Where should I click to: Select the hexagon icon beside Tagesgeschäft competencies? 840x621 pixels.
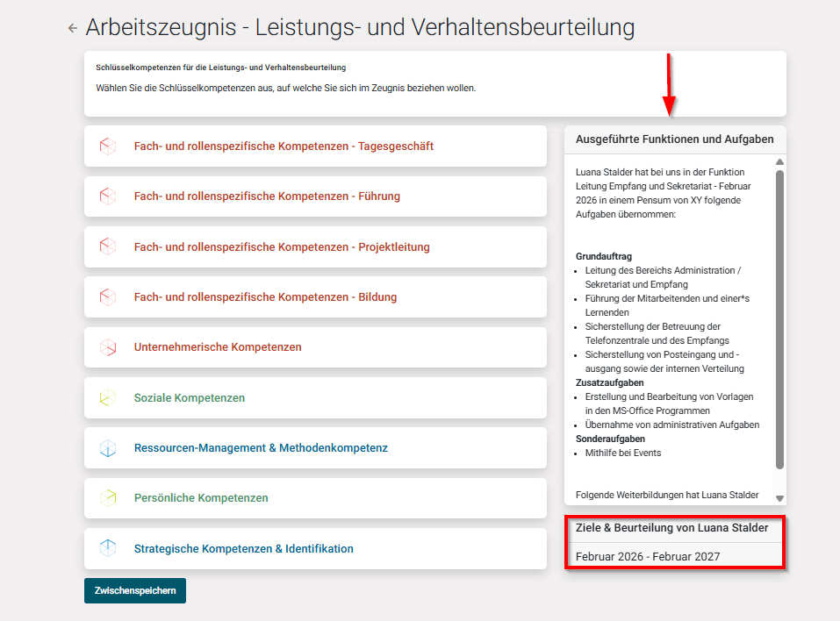click(x=109, y=146)
